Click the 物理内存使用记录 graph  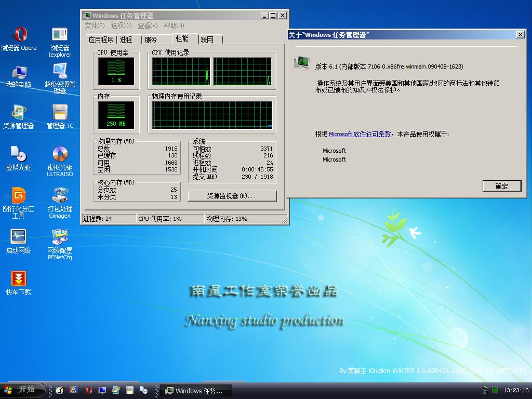(212, 115)
